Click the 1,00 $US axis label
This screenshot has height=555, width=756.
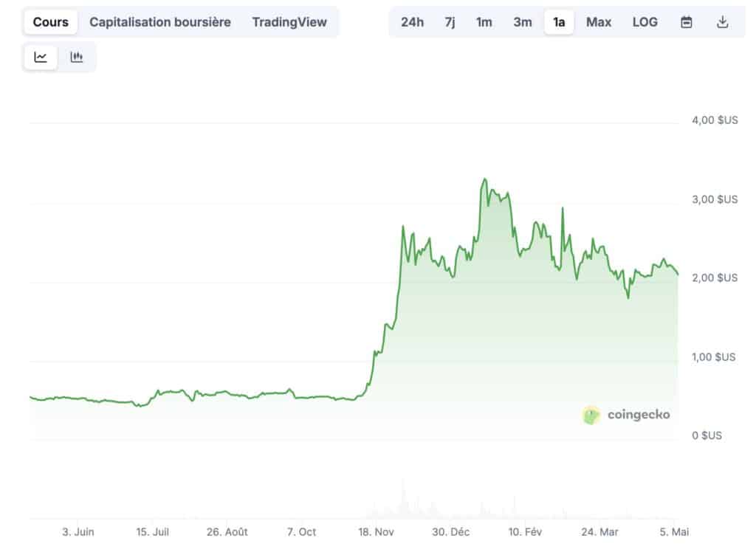click(714, 357)
